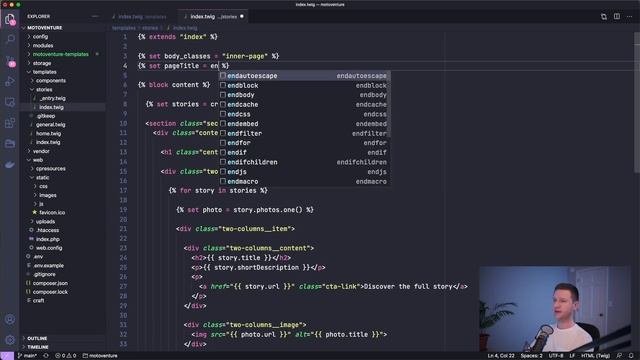
Task: Open home.twig in the explorer
Action: tap(49, 134)
